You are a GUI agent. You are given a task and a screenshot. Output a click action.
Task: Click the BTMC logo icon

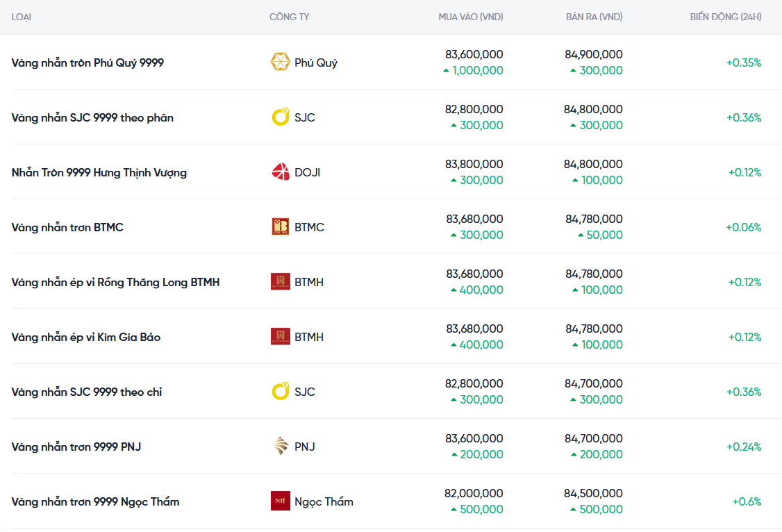click(281, 226)
